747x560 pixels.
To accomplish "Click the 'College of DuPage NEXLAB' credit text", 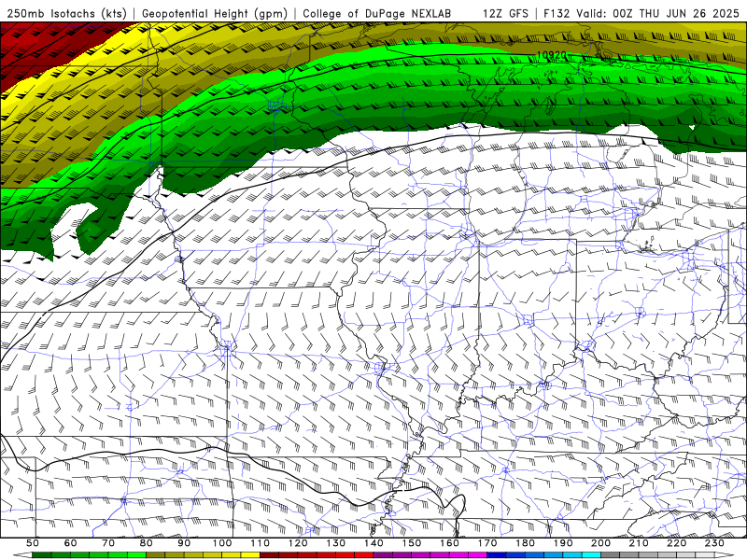I will (x=376, y=14).
